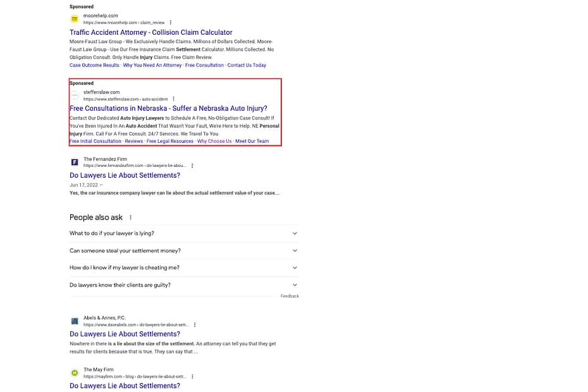
Task: Click the 'Reviews' sitelink
Action: click(134, 142)
